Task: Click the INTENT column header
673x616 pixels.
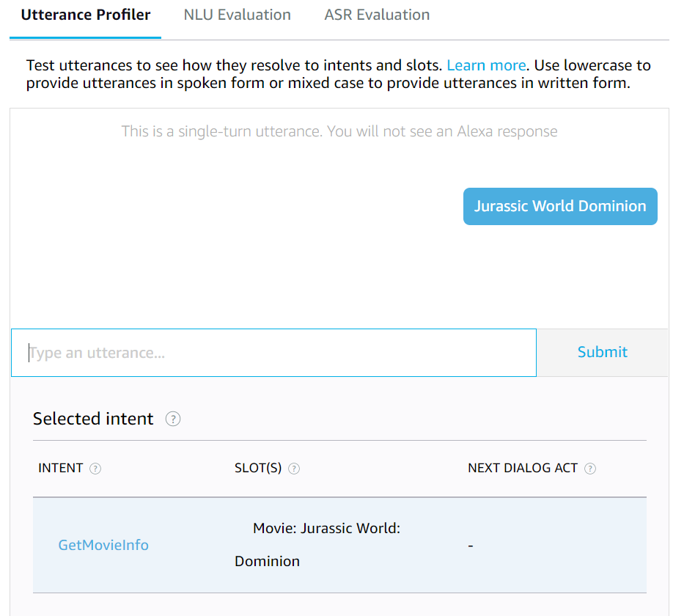Action: pos(62,468)
